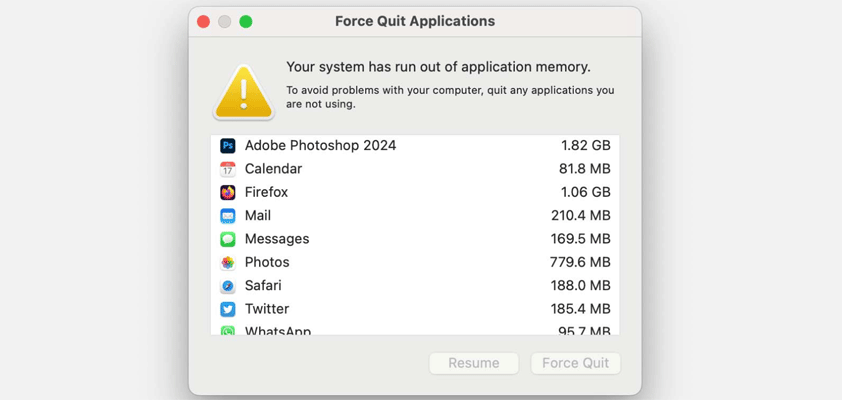The width and height of the screenshot is (842, 400).
Task: Click the Calendar app icon
Action: tap(228, 169)
